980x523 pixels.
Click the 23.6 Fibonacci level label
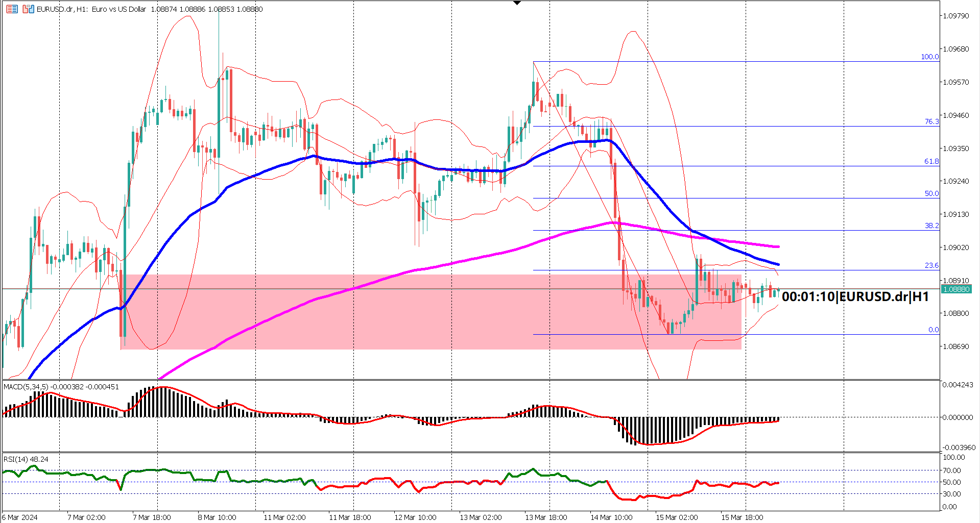coord(931,265)
